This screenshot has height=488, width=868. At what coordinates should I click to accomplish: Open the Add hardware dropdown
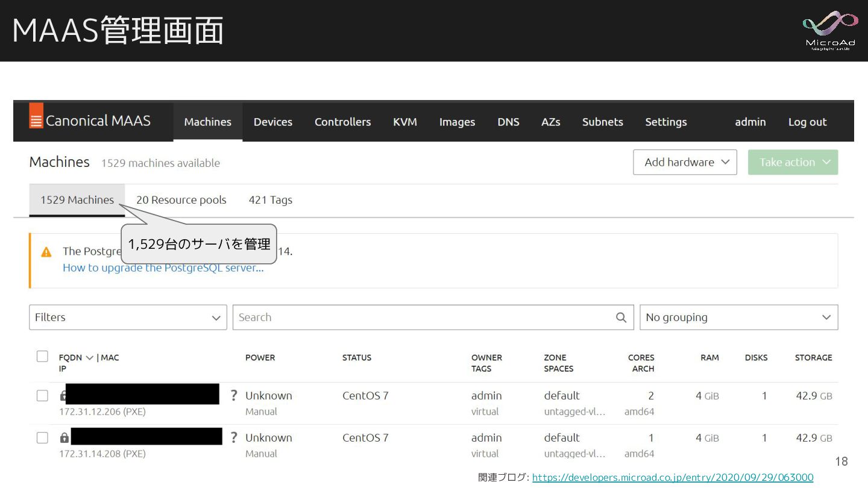click(x=685, y=162)
